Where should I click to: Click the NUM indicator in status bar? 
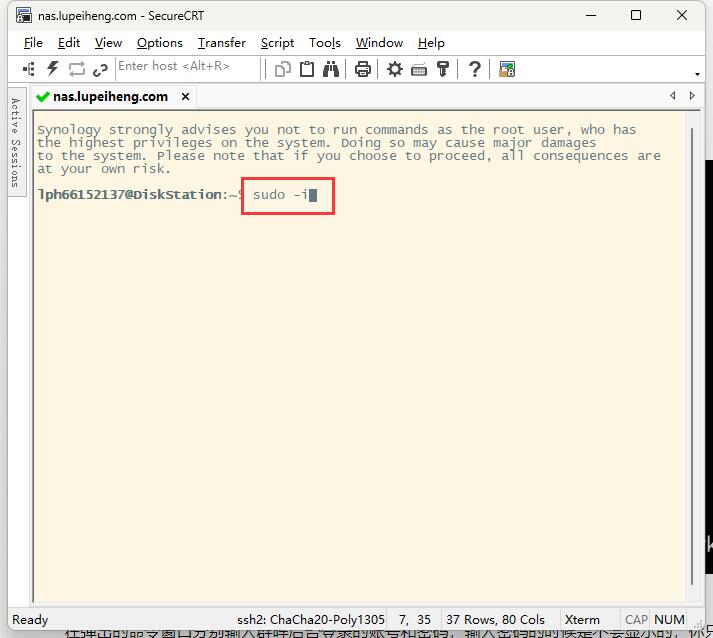(669, 619)
